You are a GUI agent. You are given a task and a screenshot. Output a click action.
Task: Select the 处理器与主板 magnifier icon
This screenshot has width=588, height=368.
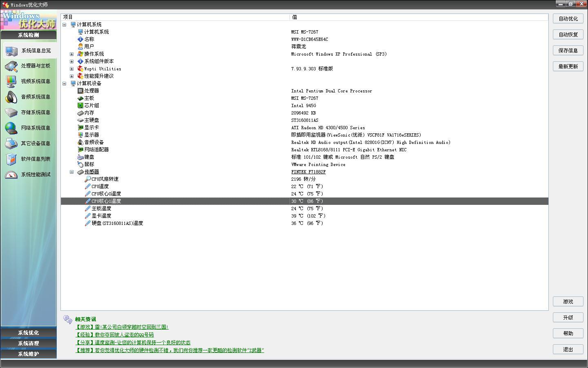(11, 66)
